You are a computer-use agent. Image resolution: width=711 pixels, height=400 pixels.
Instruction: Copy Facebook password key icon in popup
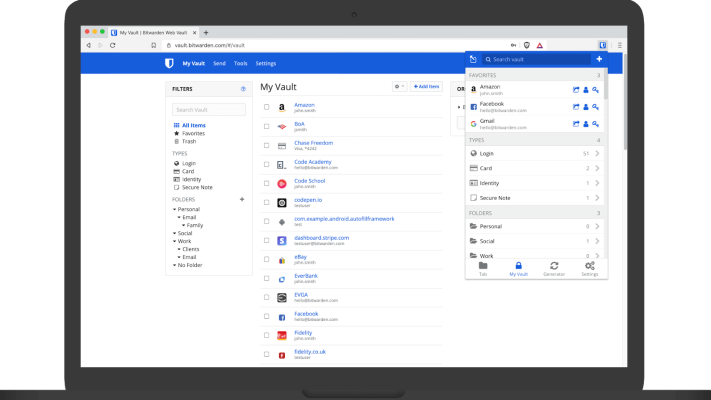[595, 107]
